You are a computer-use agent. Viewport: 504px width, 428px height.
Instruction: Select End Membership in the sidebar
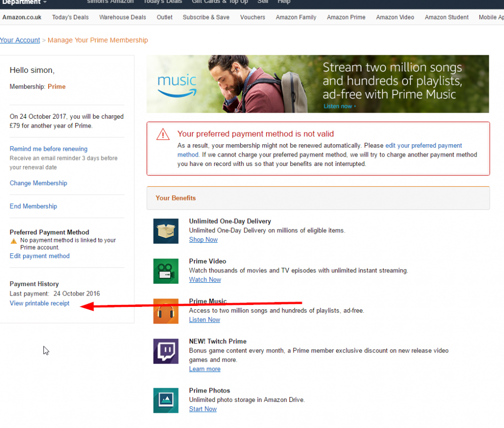pos(33,206)
